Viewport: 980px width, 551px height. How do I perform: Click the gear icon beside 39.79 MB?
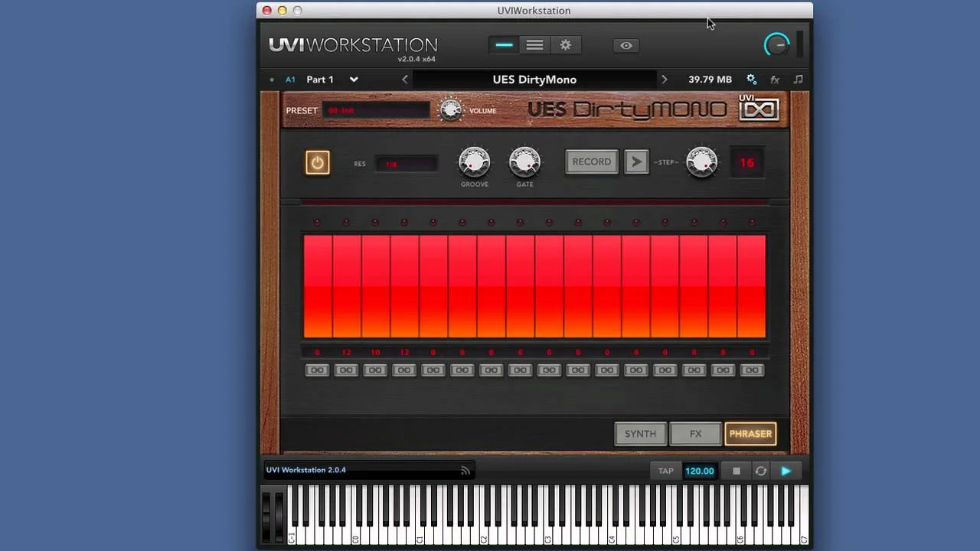[751, 79]
